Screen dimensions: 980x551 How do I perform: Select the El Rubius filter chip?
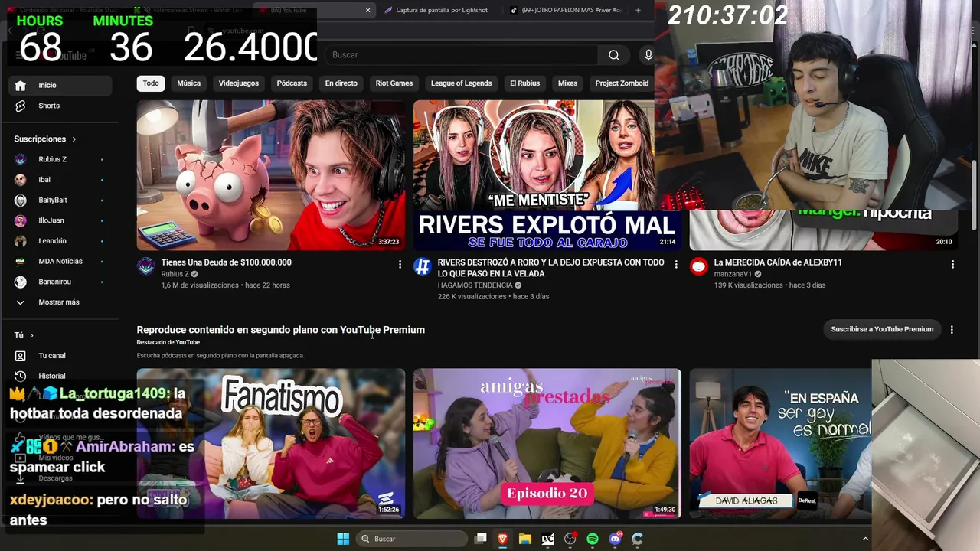click(x=525, y=83)
